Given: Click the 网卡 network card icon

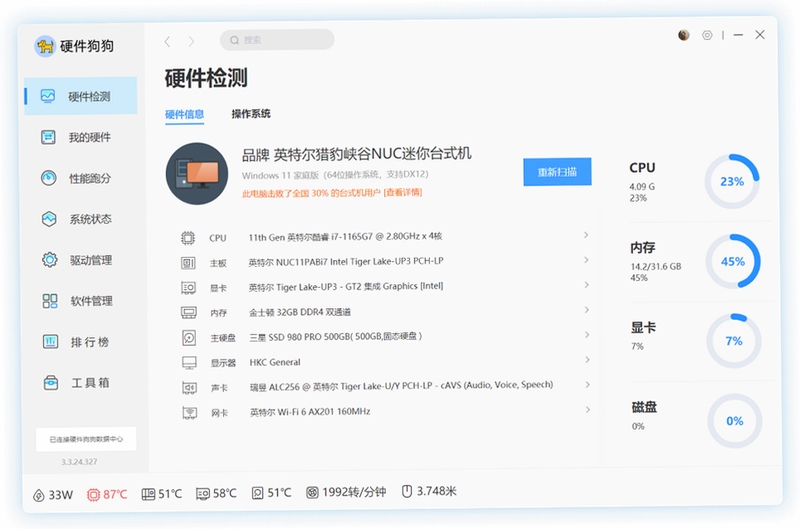Looking at the screenshot, I should click(x=190, y=413).
